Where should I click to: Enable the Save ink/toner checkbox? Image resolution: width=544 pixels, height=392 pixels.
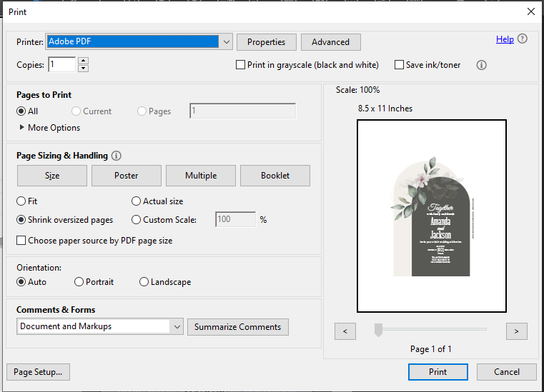pos(400,65)
